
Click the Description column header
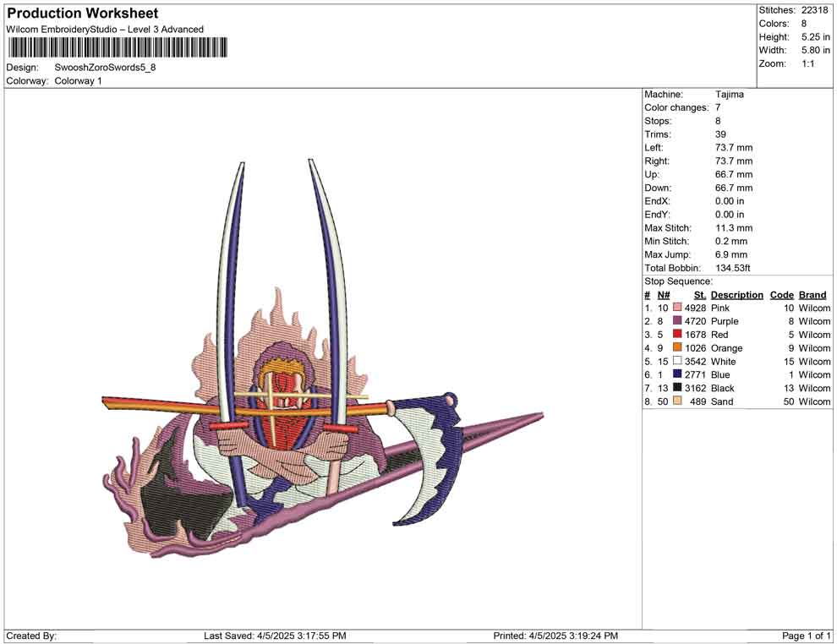(x=736, y=295)
